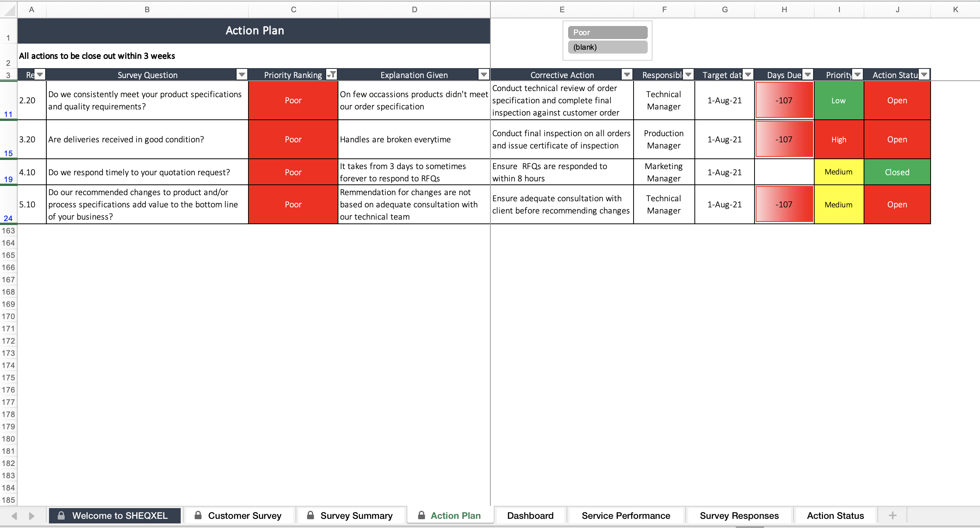Switch to the Welcome to SHEQXEL sheet

point(114,515)
